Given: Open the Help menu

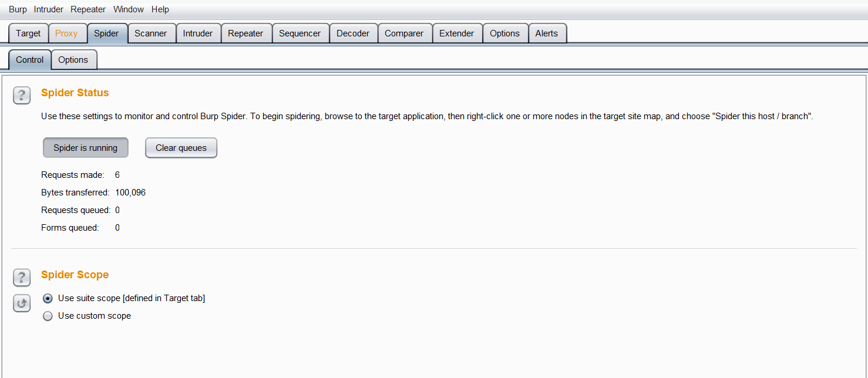Looking at the screenshot, I should 160,9.
